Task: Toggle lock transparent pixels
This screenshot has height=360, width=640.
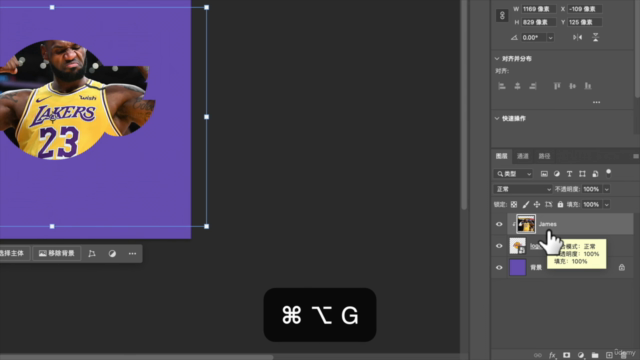Action: point(514,204)
